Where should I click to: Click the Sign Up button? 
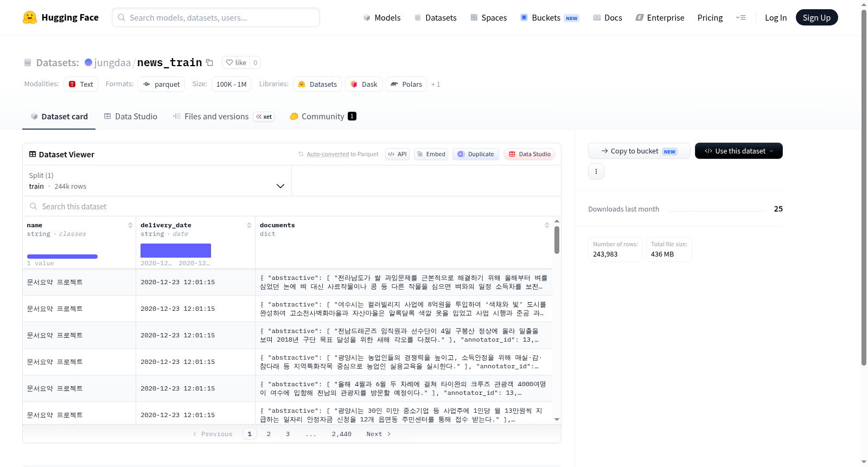tap(816, 18)
